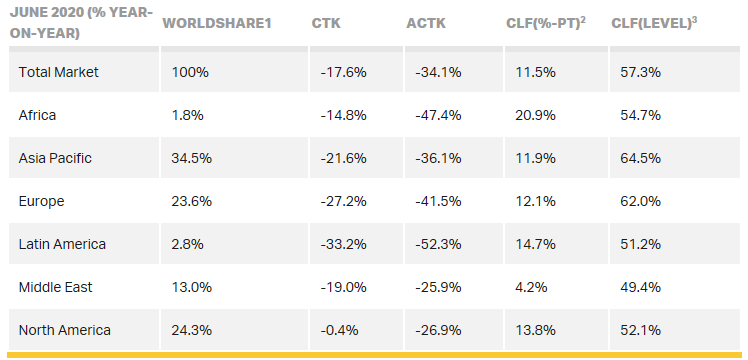Click the Total Market row label
The image size is (748, 360).
[59, 72]
